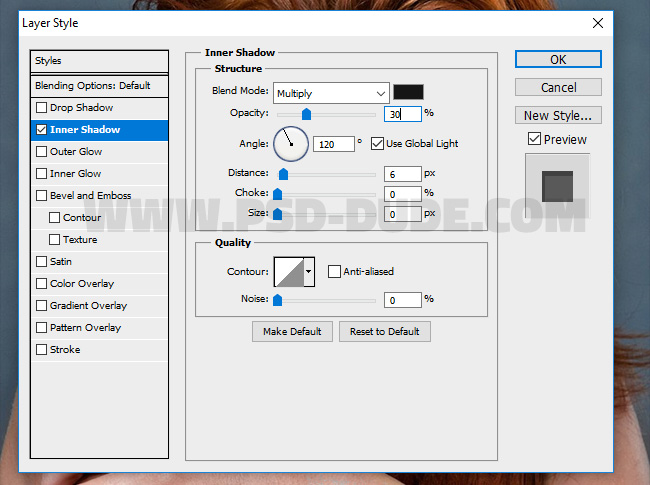Viewport: 650px width, 485px height.
Task: Open the Contour picker dropdown arrow
Action: coord(309,272)
